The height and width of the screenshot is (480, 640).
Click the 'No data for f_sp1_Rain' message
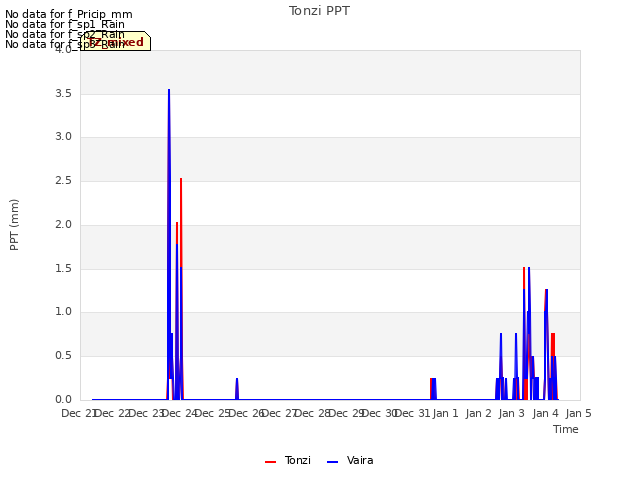65,24
